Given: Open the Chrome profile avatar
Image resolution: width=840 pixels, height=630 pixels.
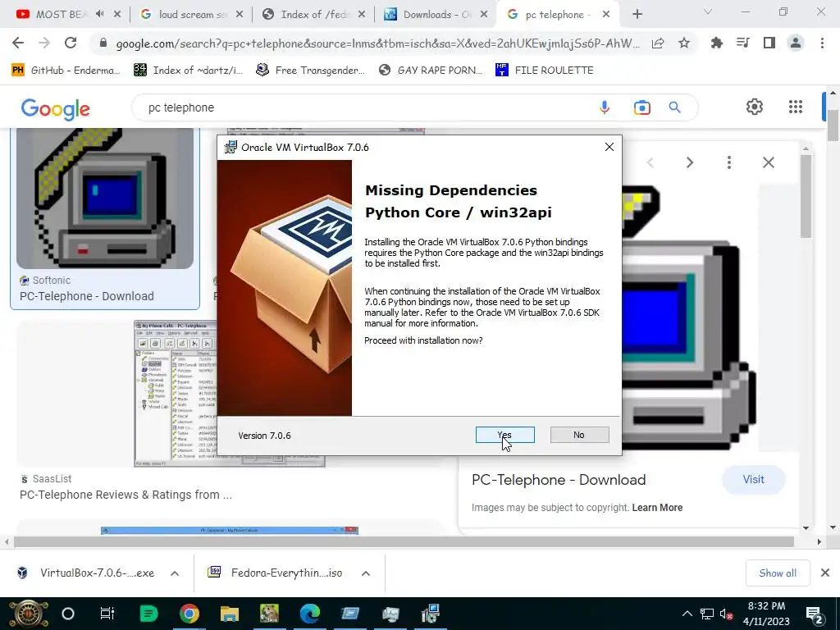Looking at the screenshot, I should pyautogui.click(x=796, y=43).
